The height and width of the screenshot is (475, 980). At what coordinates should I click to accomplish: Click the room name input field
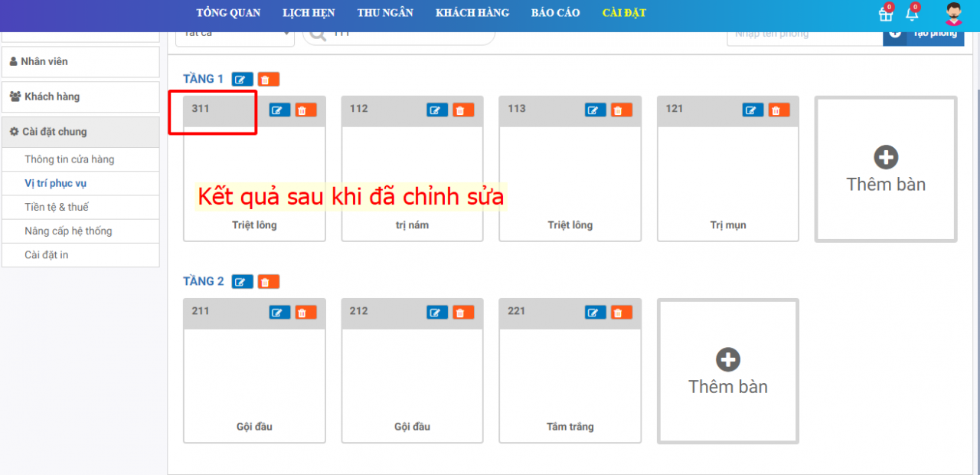pyautogui.click(x=804, y=34)
